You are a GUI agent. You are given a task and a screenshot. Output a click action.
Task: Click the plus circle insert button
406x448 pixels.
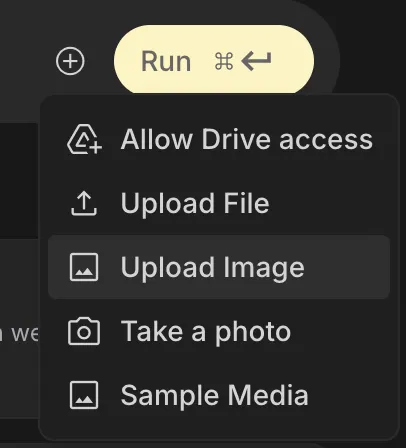click(70, 61)
